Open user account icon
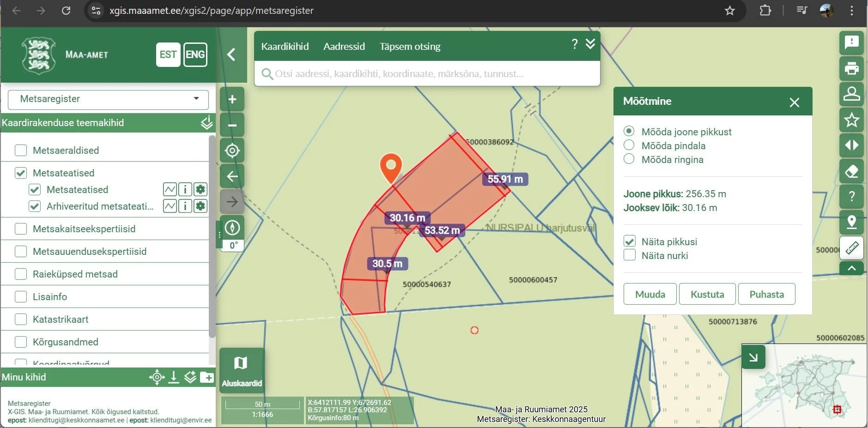 (851, 94)
